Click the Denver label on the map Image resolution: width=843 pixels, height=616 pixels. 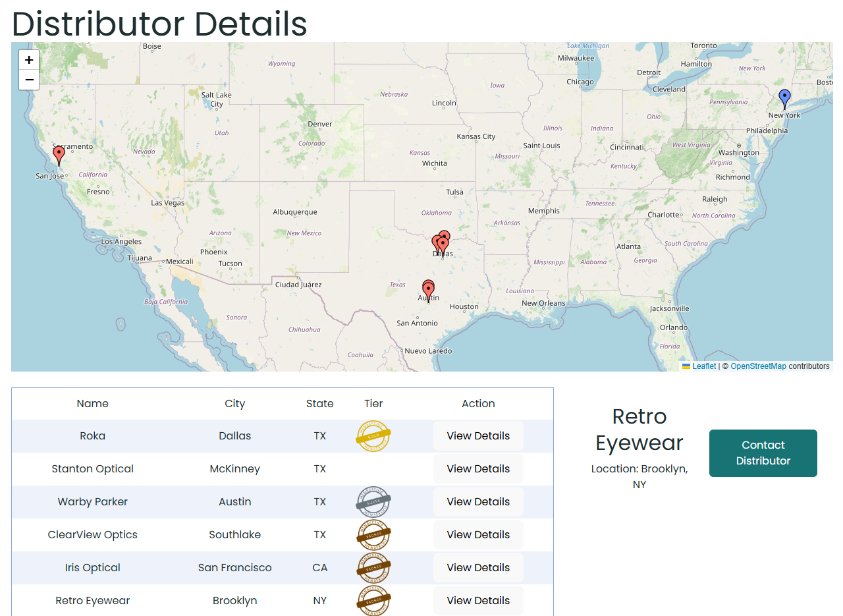pos(320,125)
